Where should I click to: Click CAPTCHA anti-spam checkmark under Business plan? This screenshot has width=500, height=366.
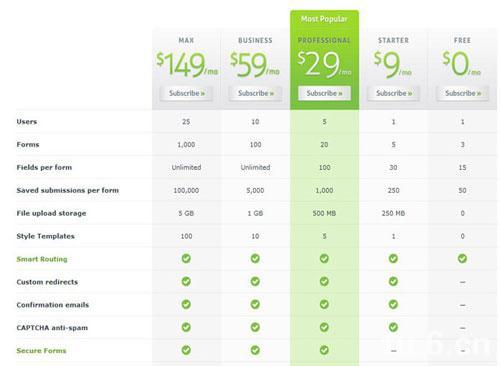[x=255, y=327]
